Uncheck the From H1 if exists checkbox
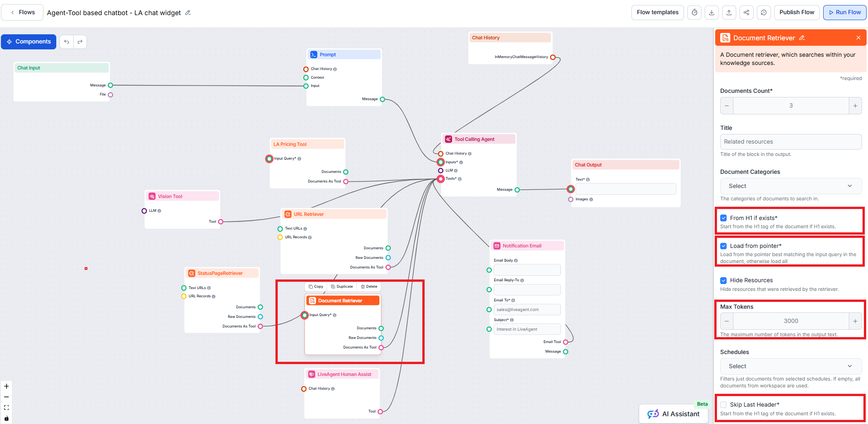868x424 pixels. pyautogui.click(x=723, y=218)
